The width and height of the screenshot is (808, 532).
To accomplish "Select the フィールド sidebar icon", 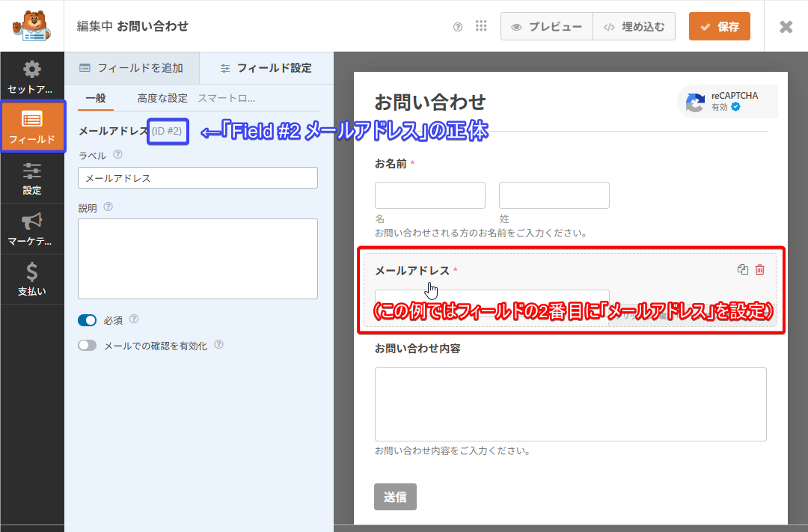I will (32, 126).
